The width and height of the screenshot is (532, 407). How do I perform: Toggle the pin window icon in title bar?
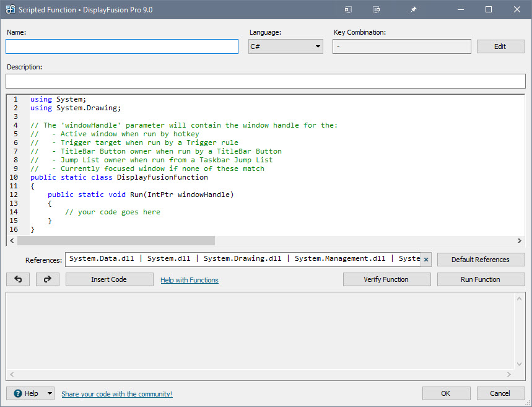pyautogui.click(x=412, y=9)
